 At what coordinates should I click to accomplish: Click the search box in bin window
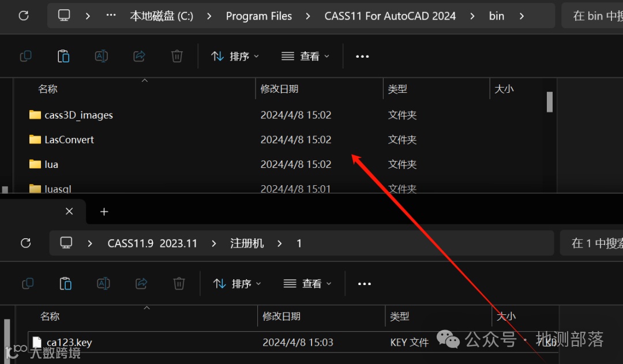click(592, 16)
